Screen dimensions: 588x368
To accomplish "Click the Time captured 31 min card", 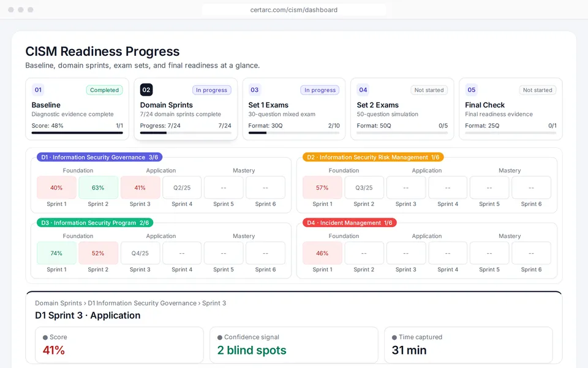I will [x=469, y=345].
